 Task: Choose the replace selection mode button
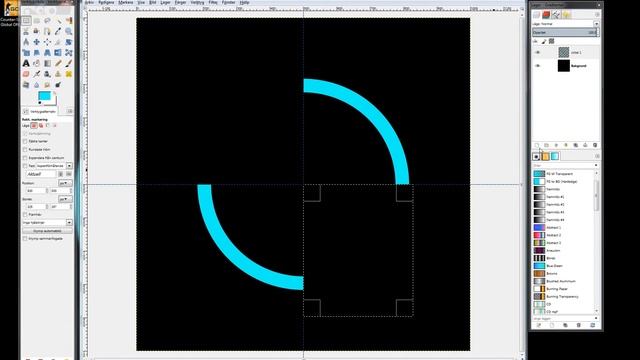click(34, 126)
